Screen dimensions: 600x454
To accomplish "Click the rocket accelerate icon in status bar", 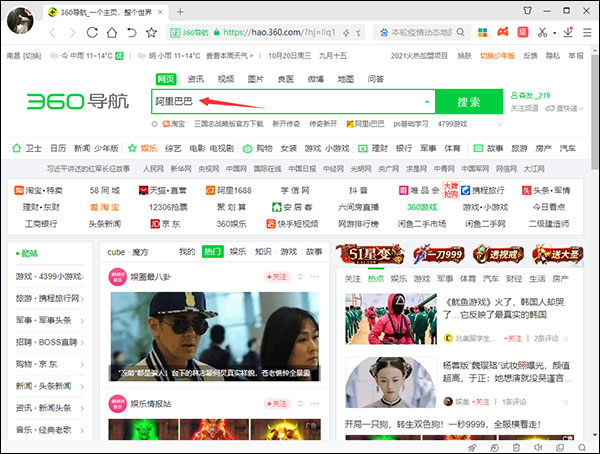I will [473, 447].
